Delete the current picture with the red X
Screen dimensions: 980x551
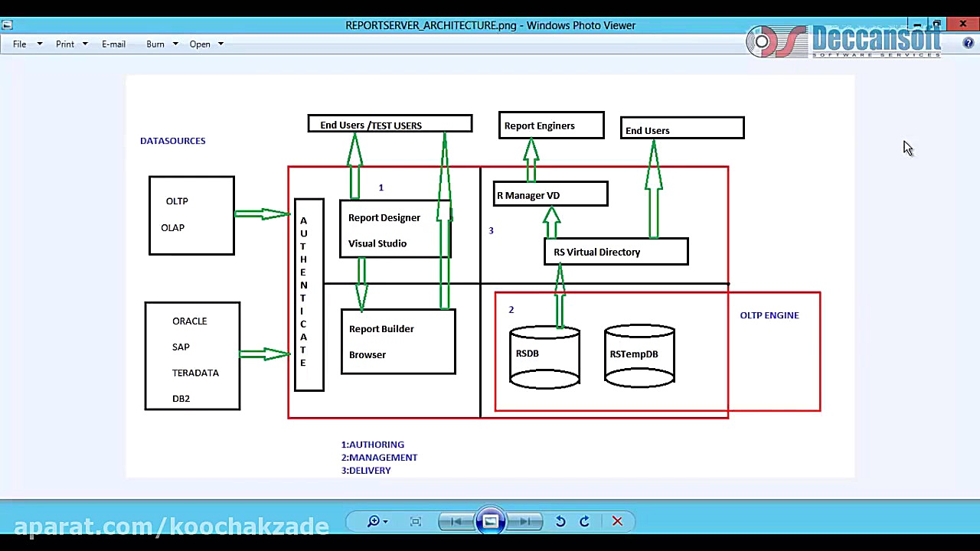point(617,521)
